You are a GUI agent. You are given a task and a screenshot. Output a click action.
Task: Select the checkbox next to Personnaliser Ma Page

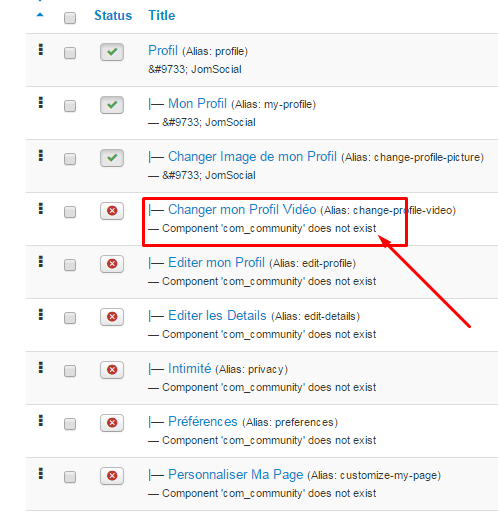(x=70, y=477)
